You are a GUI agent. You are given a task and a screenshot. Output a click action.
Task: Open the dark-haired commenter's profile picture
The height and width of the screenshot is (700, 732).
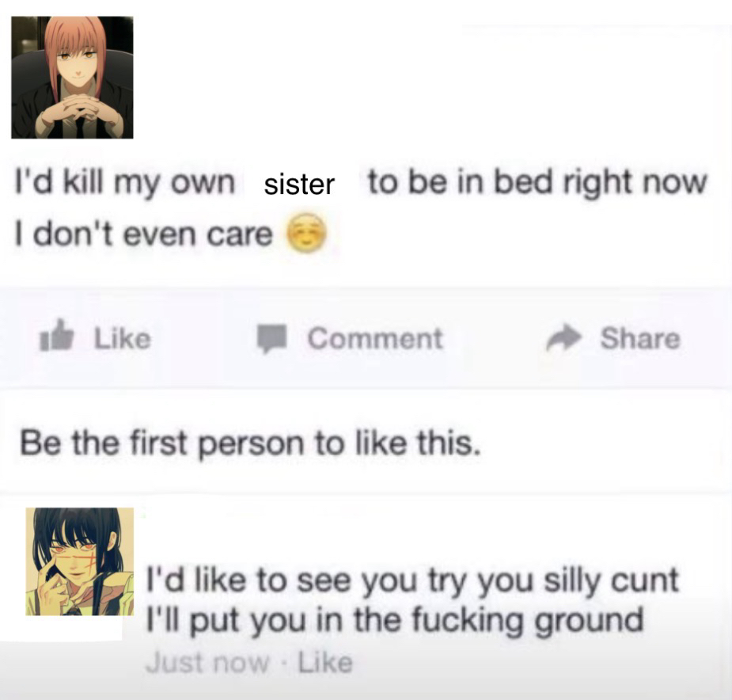80,561
